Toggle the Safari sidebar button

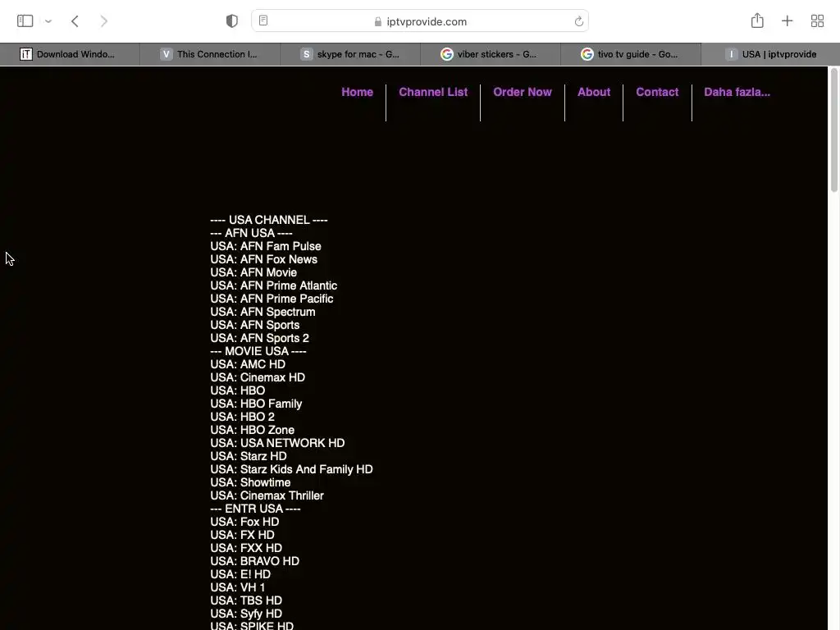(25, 21)
